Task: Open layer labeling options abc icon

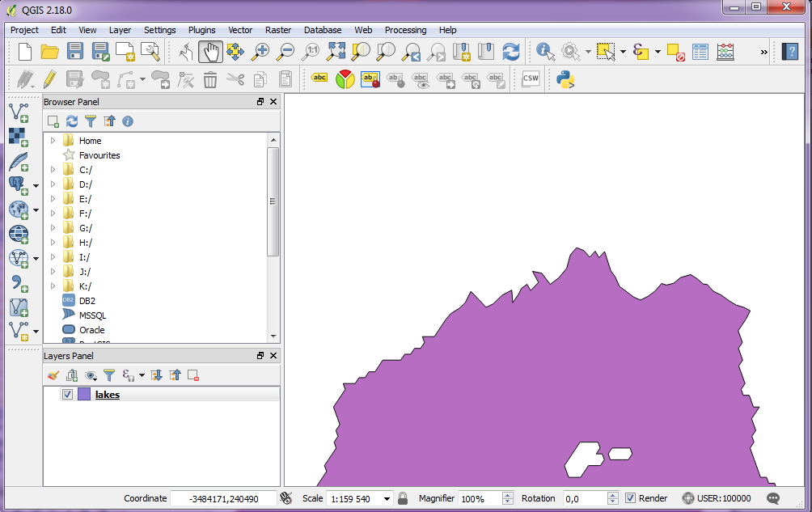Action: [x=319, y=78]
